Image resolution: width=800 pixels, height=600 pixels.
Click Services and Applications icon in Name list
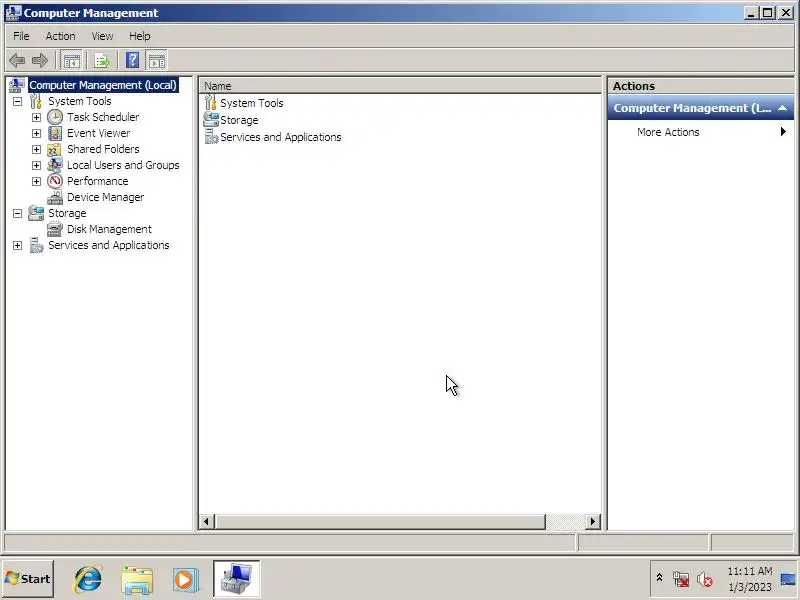[211, 137]
